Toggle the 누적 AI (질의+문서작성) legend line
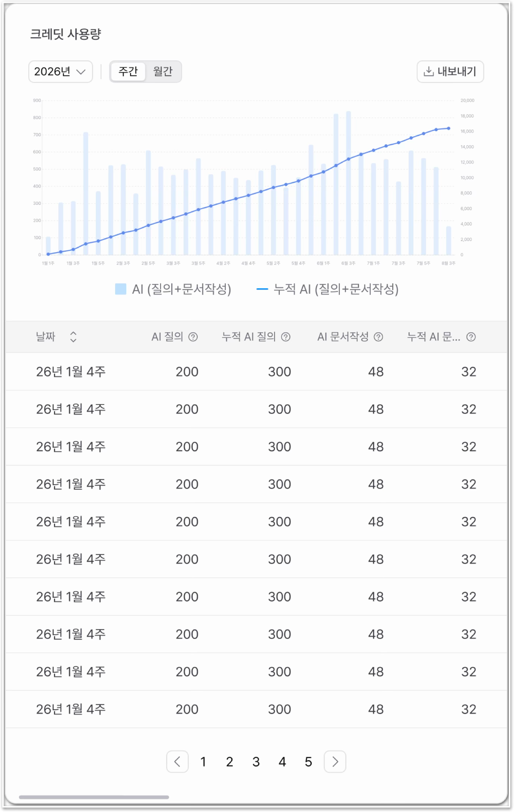Image resolution: width=514 pixels, height=812 pixels. 327,289
